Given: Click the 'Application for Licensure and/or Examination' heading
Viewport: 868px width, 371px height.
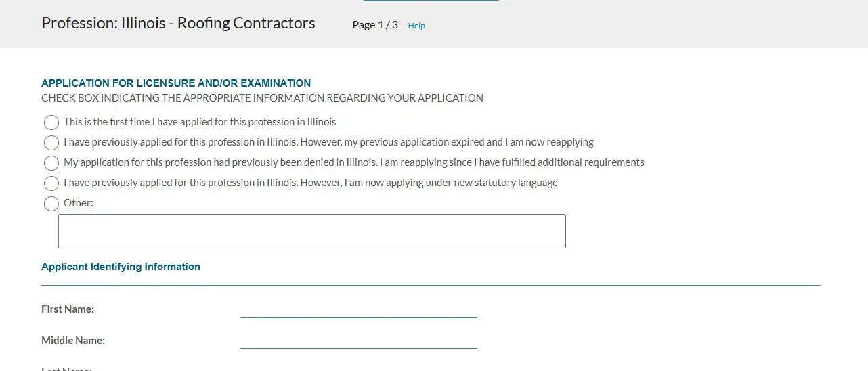Looking at the screenshot, I should (176, 83).
